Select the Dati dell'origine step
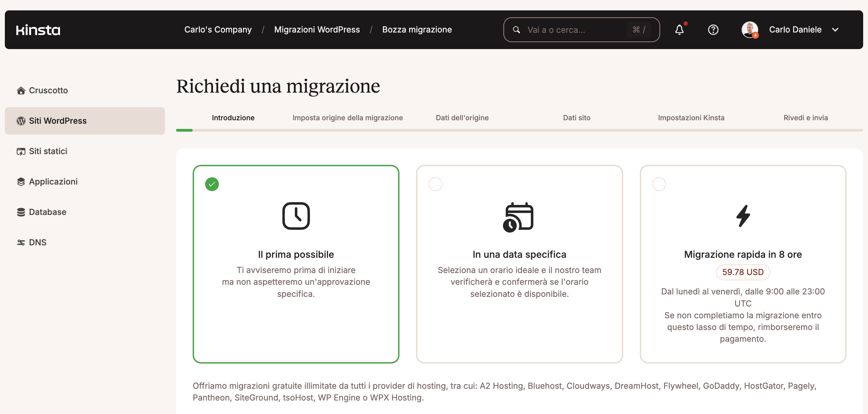 [x=462, y=118]
